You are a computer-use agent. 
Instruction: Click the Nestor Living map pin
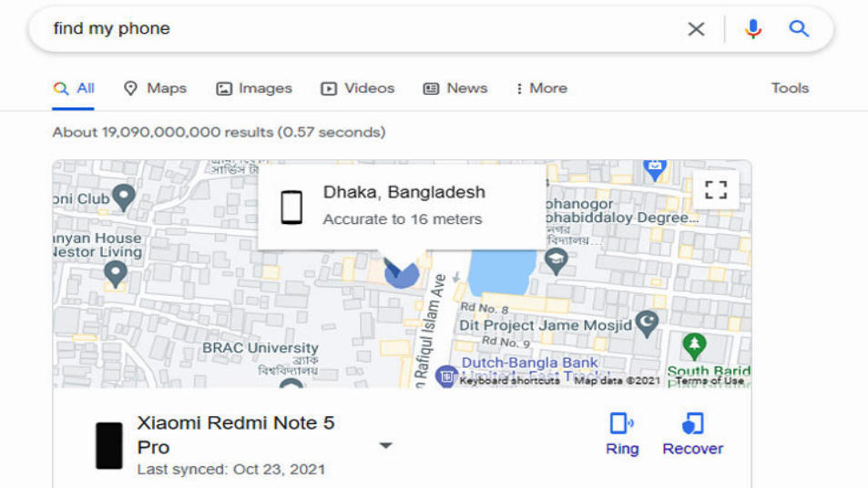pos(115,274)
